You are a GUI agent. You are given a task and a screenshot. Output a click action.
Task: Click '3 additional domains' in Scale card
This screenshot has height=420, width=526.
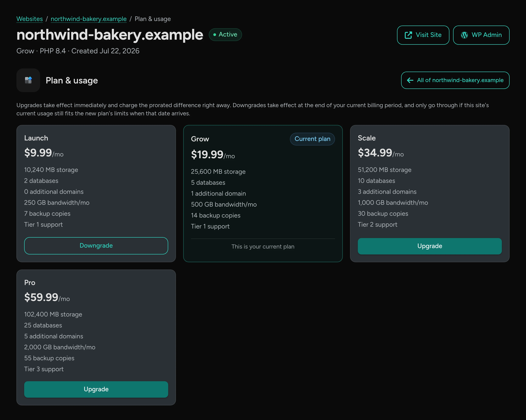click(x=387, y=192)
